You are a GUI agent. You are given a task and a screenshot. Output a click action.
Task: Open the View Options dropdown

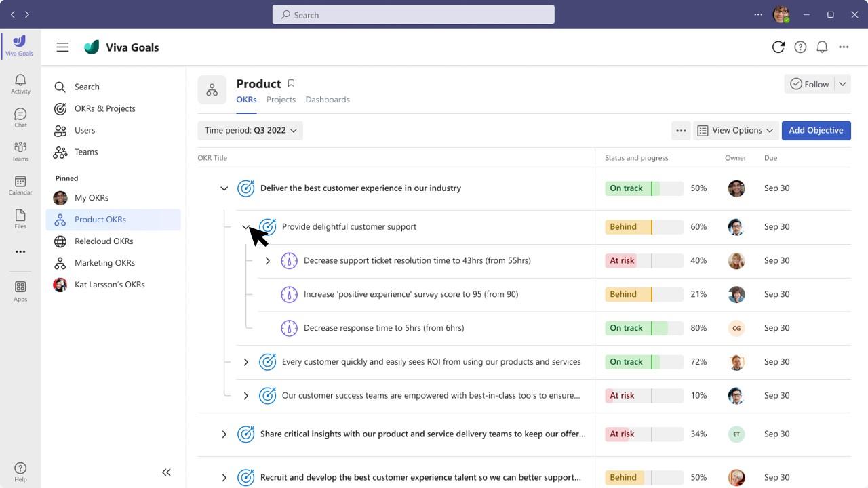click(736, 130)
